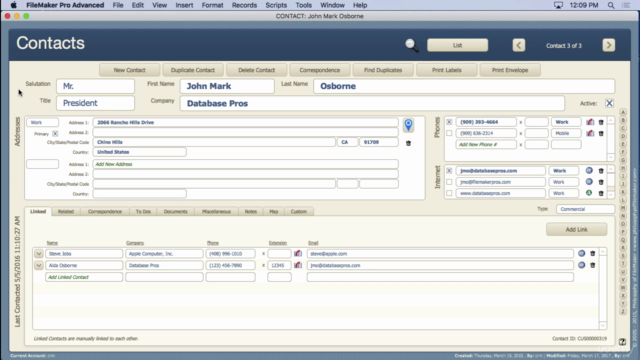Viewport: 640px width, 360px height.
Task: Go to the previous contact arrow
Action: pyautogui.click(x=519, y=45)
